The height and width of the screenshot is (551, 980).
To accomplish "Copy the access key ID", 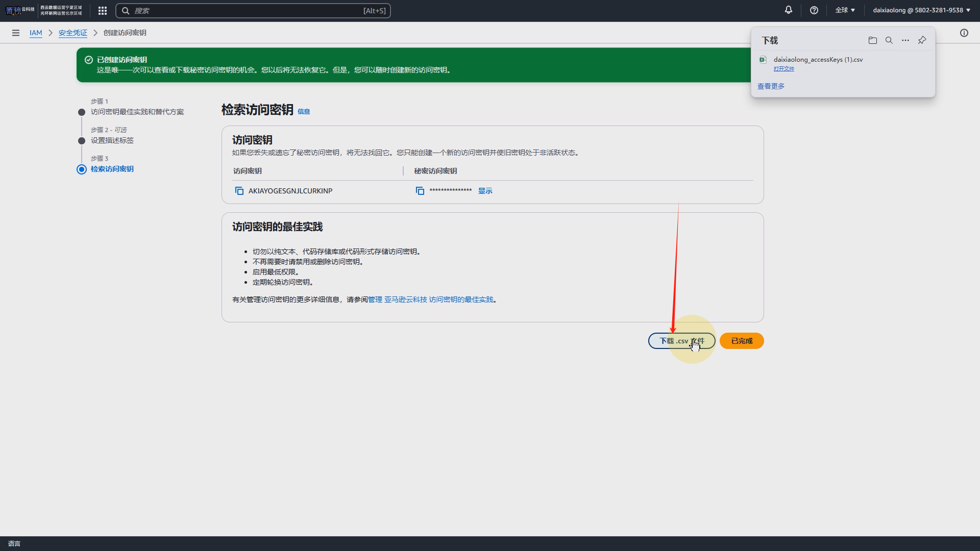I will (239, 191).
